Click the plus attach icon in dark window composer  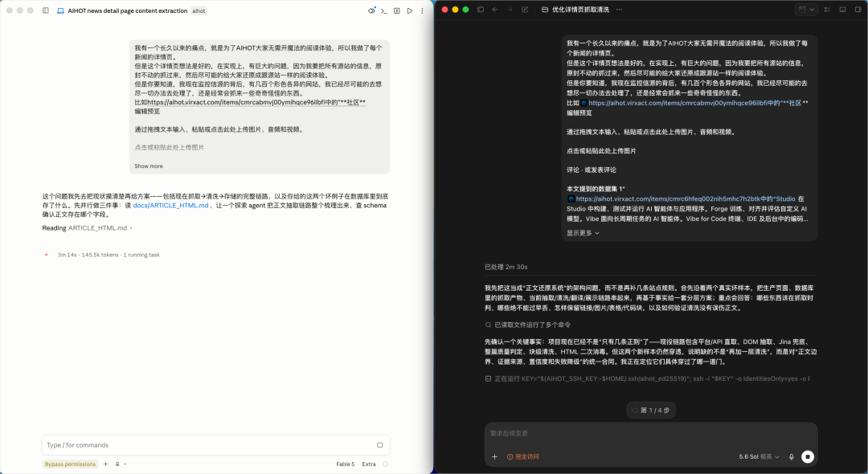click(x=494, y=457)
